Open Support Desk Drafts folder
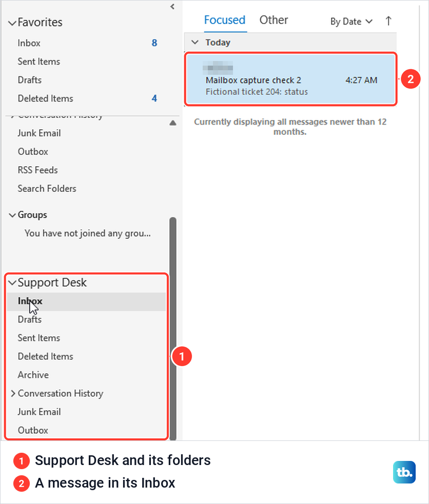Viewport: 429px width, 504px height. (30, 319)
